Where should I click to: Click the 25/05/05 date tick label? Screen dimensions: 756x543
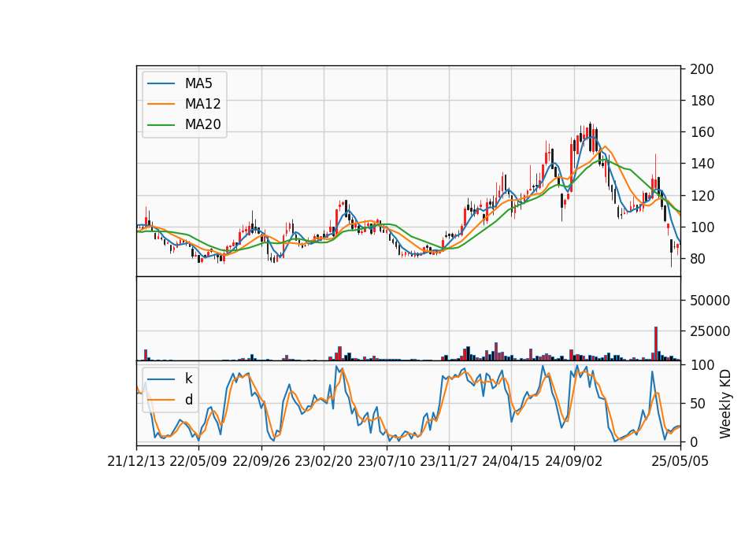coord(680,461)
